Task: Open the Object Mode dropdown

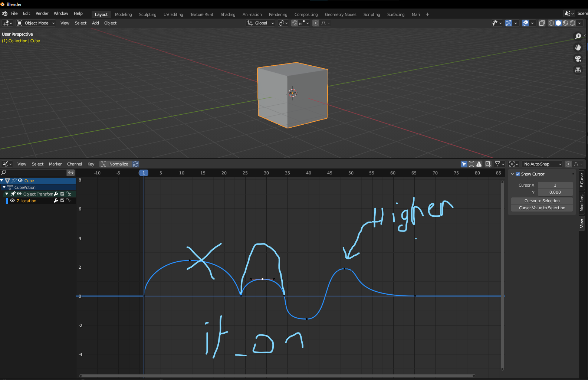Action: tap(36, 23)
